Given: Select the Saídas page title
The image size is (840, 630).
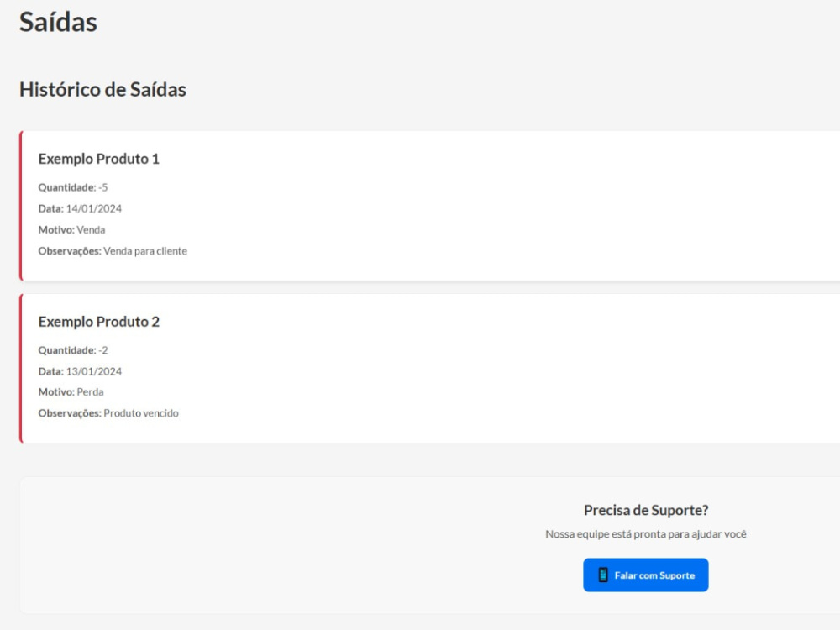Looking at the screenshot, I should click(59, 22).
